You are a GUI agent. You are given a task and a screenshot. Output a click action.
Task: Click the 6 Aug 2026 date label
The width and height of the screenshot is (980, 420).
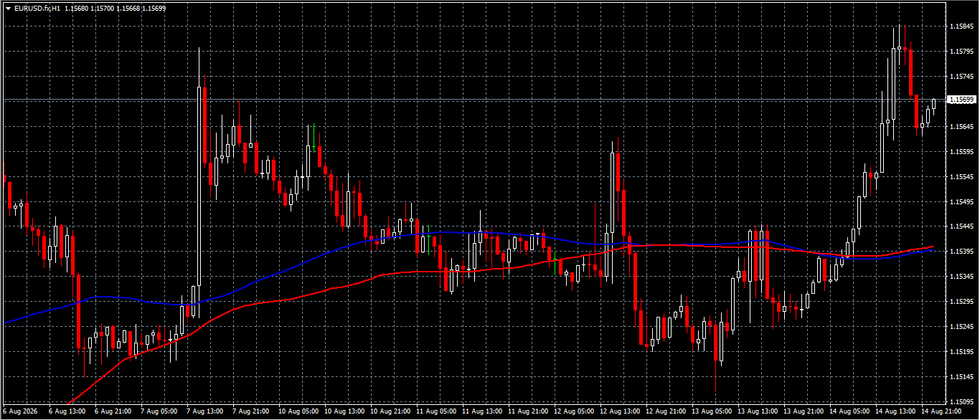20,412
